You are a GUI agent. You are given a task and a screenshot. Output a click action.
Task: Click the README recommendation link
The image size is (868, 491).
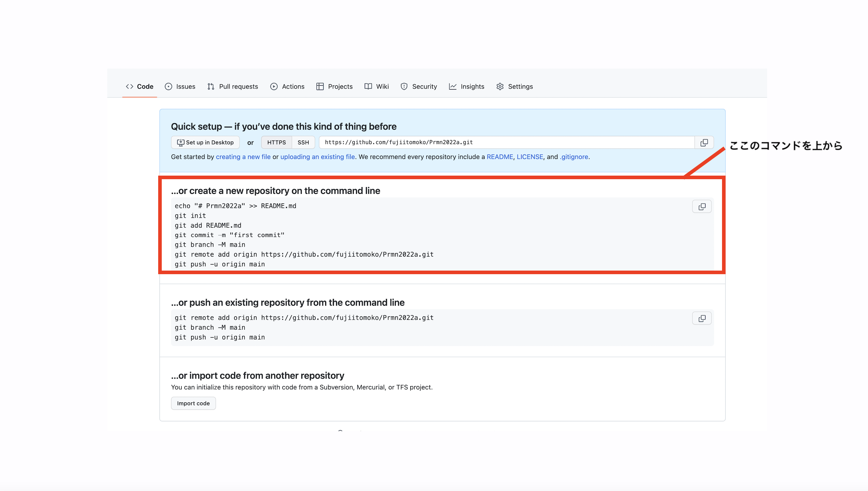pos(500,157)
